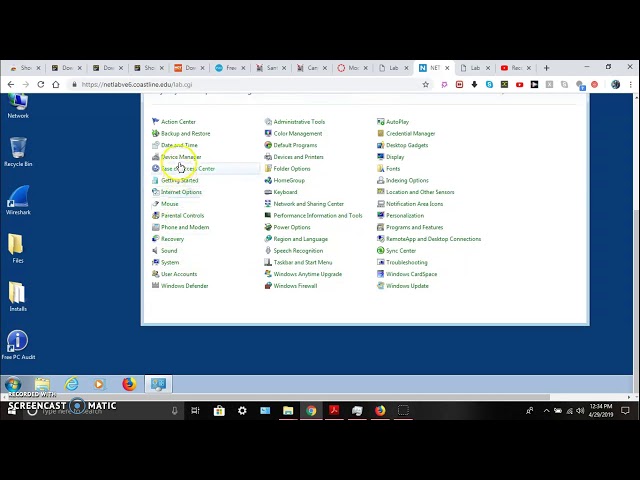Open Windows CardSpace
This screenshot has height=480, width=640.
[x=411, y=274]
